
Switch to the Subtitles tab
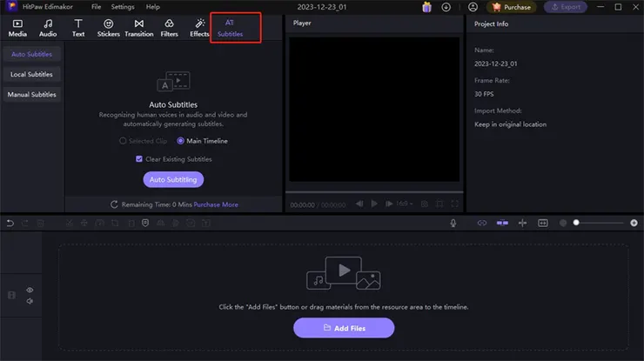[230, 28]
